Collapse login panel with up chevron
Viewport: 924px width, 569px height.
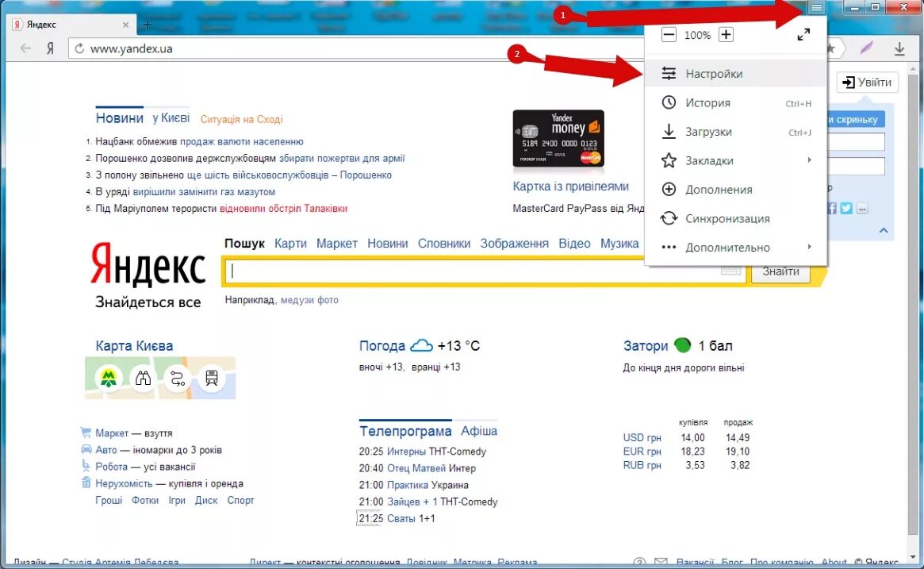click(x=884, y=231)
